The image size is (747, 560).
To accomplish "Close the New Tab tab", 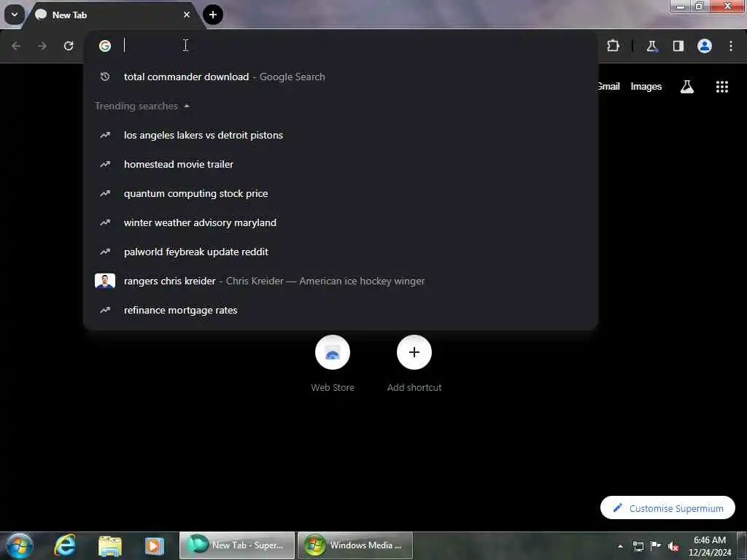I will click(187, 15).
